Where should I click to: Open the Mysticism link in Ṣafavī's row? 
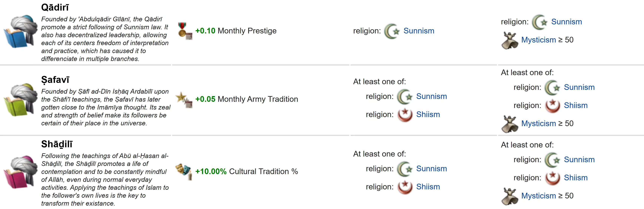538,123
